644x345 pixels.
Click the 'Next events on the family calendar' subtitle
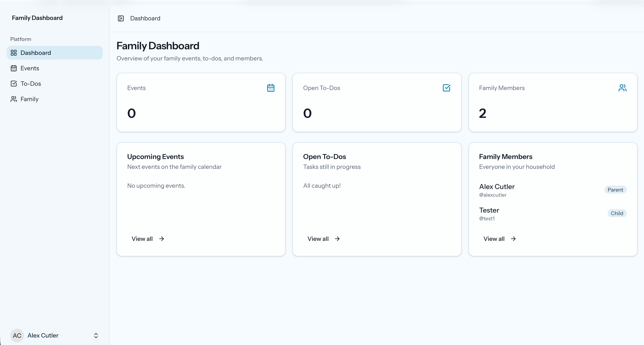coord(174,167)
